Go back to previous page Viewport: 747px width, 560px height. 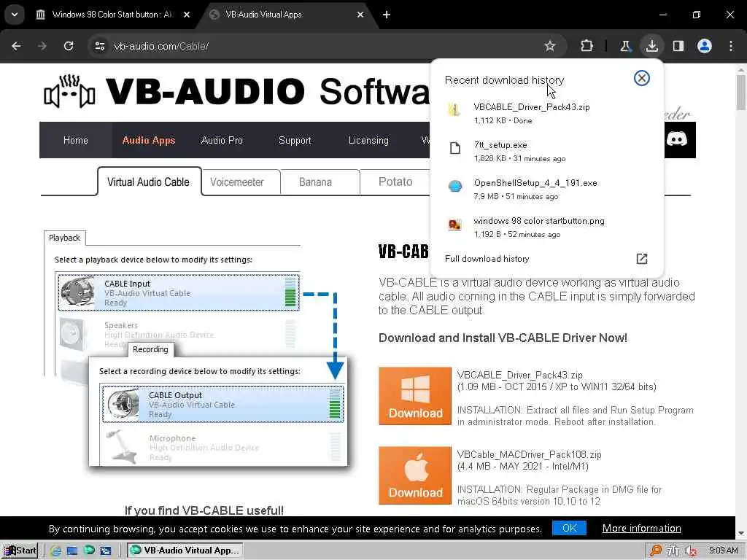[x=16, y=46]
